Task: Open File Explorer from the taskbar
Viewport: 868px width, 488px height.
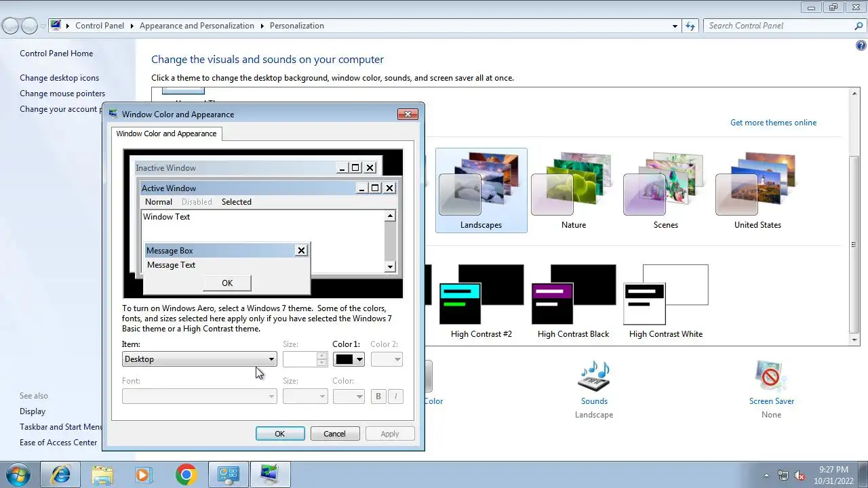Action: [102, 474]
